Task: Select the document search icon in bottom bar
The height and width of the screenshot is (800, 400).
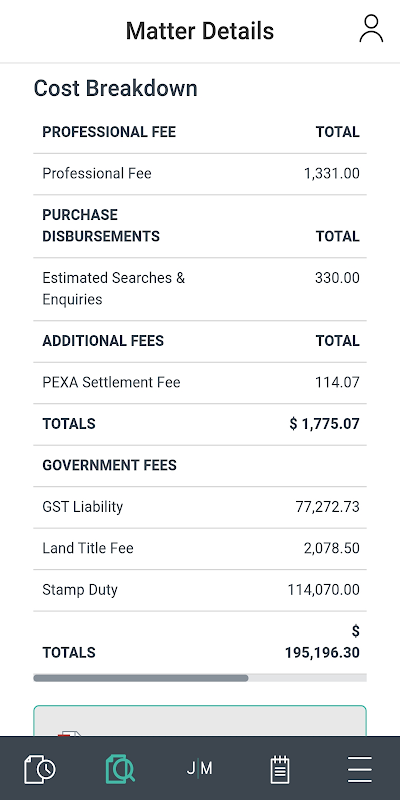Action: tap(120, 768)
